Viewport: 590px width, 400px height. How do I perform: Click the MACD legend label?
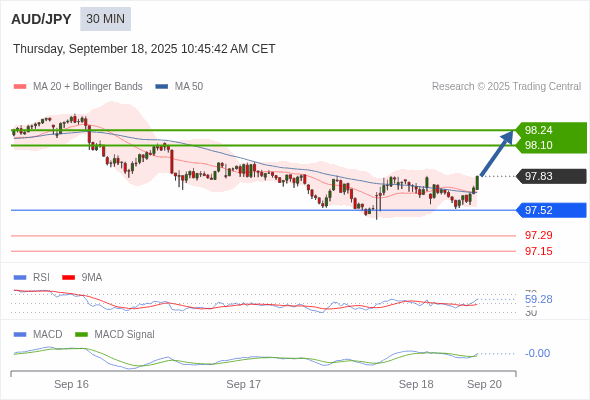[47, 334]
